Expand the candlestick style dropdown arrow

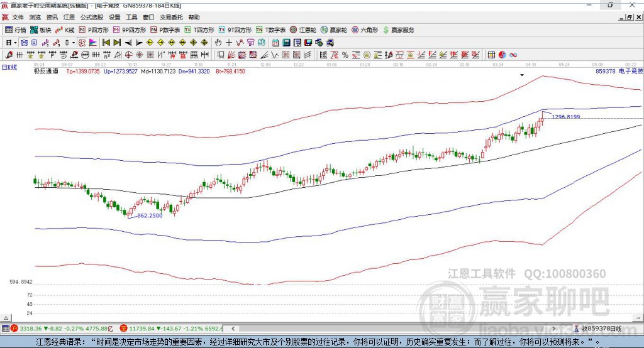point(74,43)
